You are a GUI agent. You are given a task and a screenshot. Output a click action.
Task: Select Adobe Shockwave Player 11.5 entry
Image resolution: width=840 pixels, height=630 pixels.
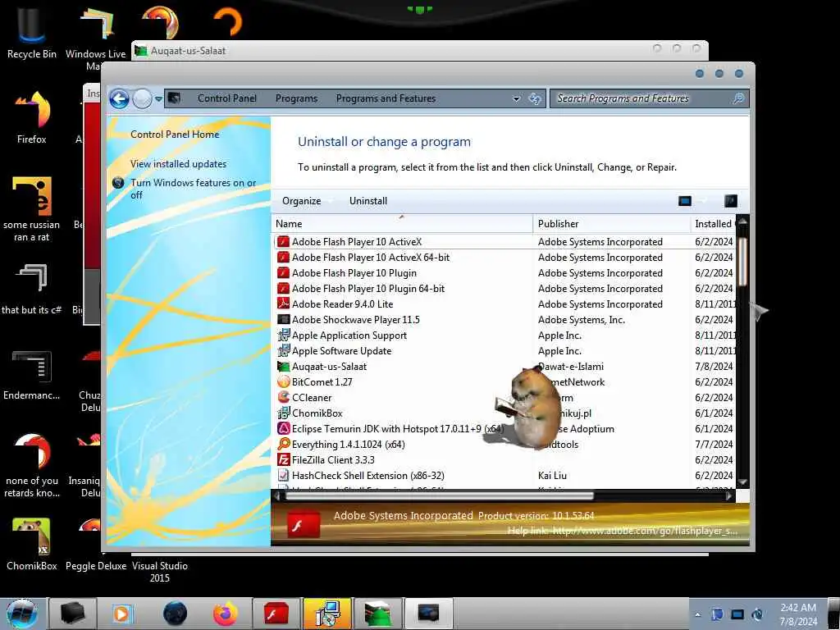pos(504,320)
